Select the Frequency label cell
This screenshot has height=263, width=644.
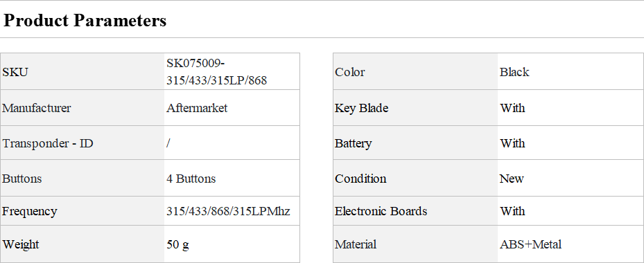point(82,211)
